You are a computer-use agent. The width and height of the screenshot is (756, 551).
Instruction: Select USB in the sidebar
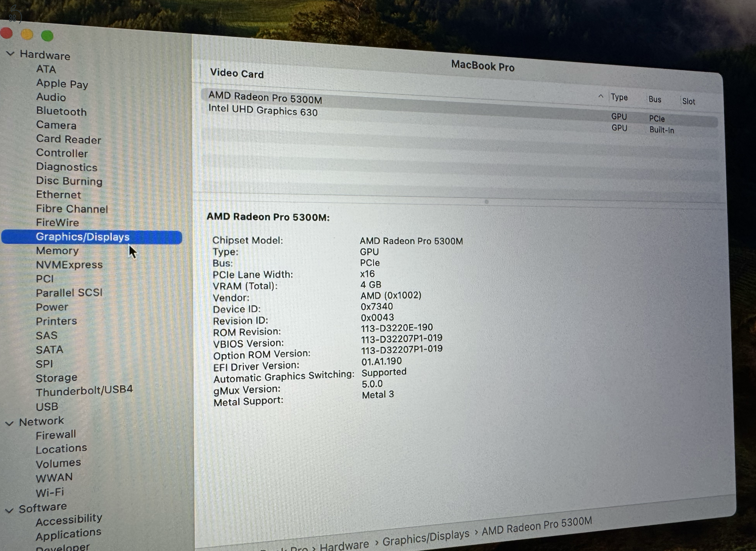tap(47, 407)
